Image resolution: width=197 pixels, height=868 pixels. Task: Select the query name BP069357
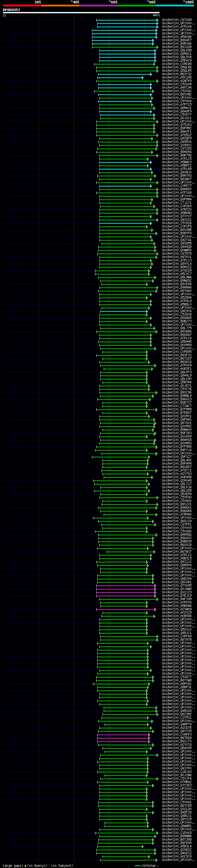(11, 10)
